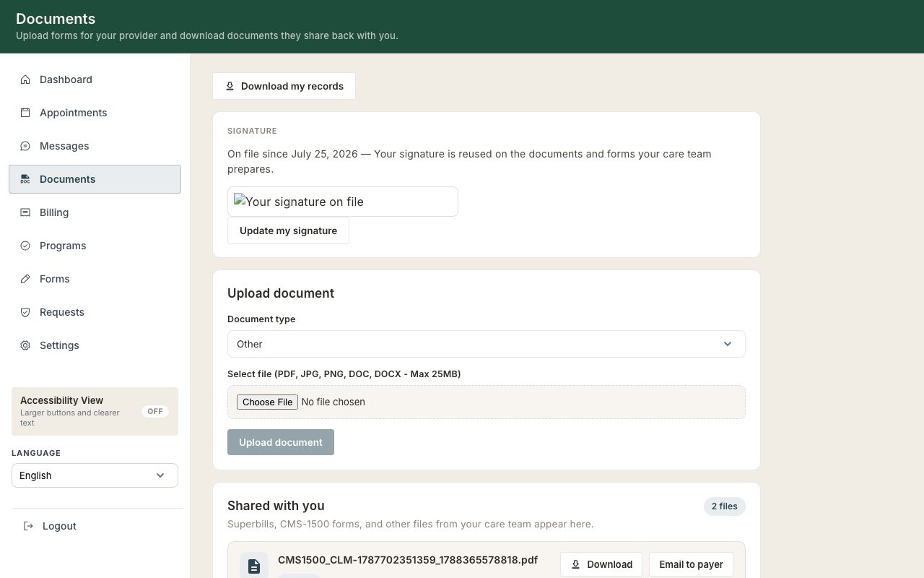Viewport: 924px width, 578px height.
Task: Click the Shared with you heading
Action: [x=276, y=506]
